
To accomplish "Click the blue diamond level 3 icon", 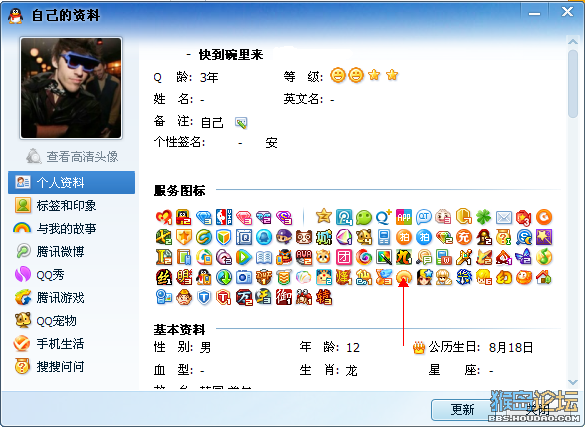I will (x=204, y=217).
